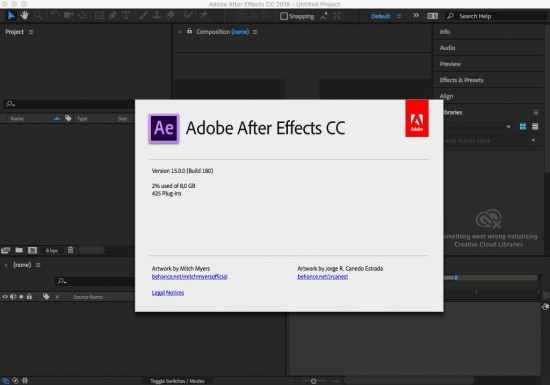Click the snapping option icon next to Snapping
The height and width of the screenshot is (385, 550).
coord(324,16)
